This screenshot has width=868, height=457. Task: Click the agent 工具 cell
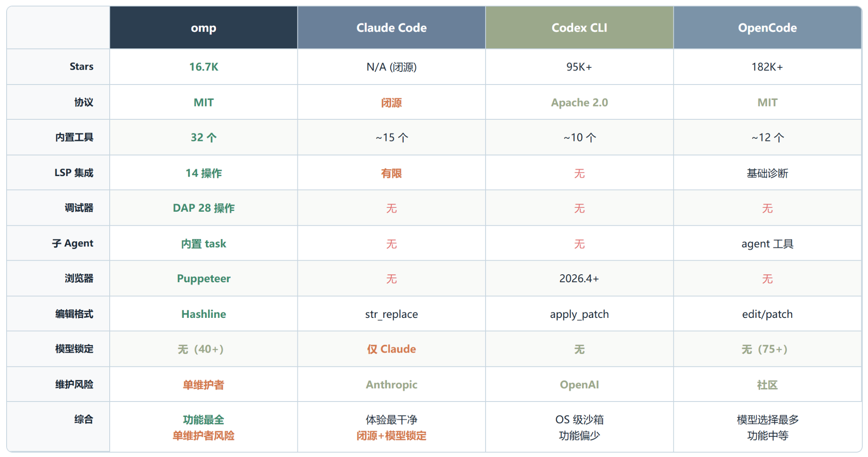768,243
